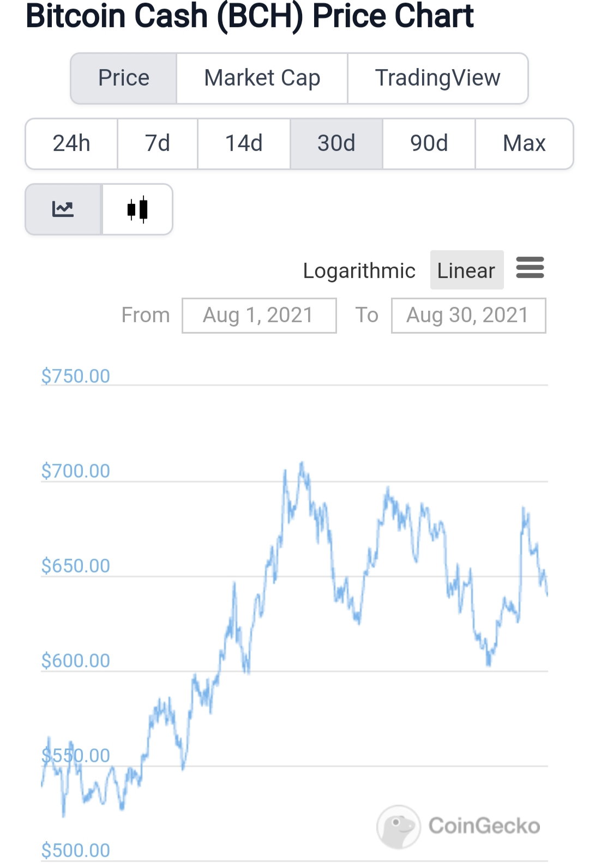Click the CoinGecko watermark text
The height and width of the screenshot is (868, 589).
pyautogui.click(x=484, y=826)
